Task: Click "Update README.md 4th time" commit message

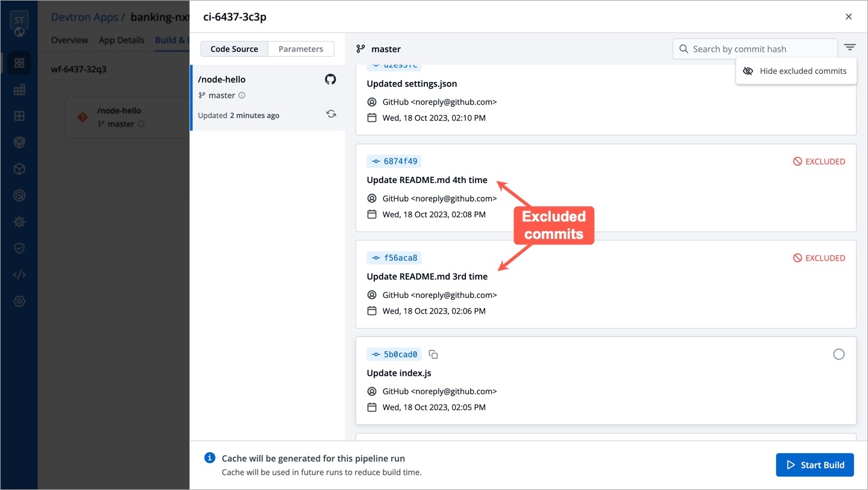Action: (427, 180)
